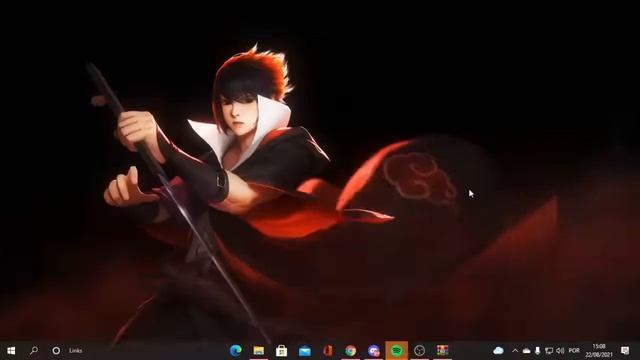Switch to Google Chrome

[x=351, y=351]
